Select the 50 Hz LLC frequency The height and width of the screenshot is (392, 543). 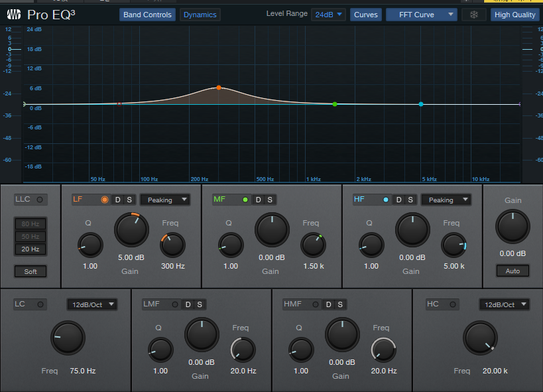tap(30, 236)
